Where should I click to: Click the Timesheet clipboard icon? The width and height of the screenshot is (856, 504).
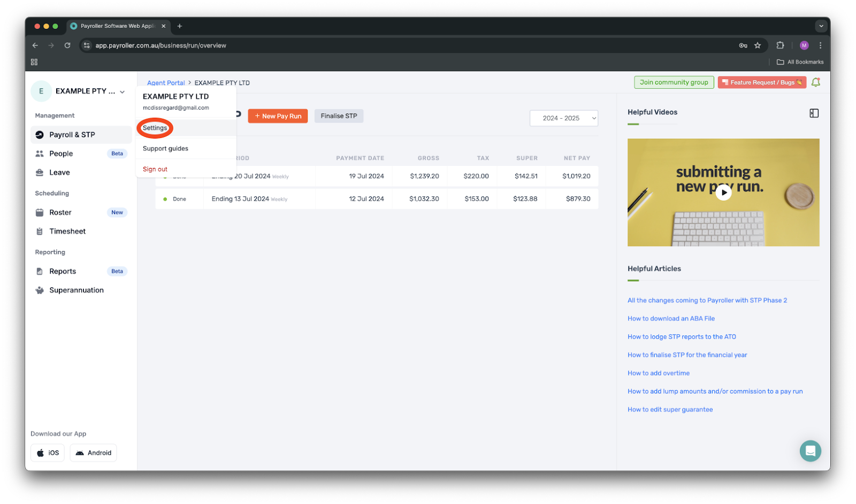[x=40, y=231]
